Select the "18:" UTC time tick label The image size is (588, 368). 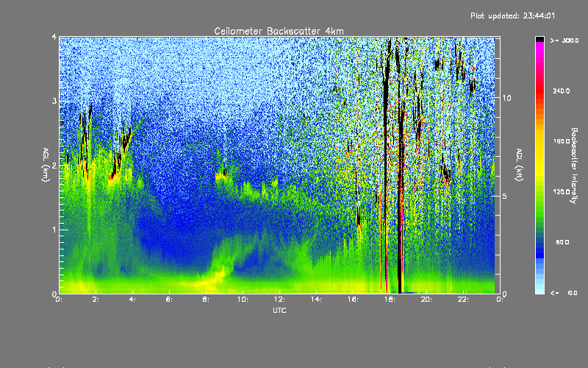click(x=390, y=300)
